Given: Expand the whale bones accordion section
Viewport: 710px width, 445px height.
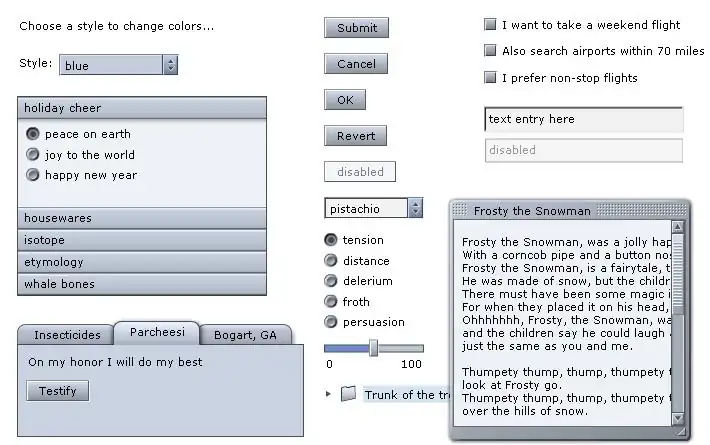Looking at the screenshot, I should click(142, 284).
